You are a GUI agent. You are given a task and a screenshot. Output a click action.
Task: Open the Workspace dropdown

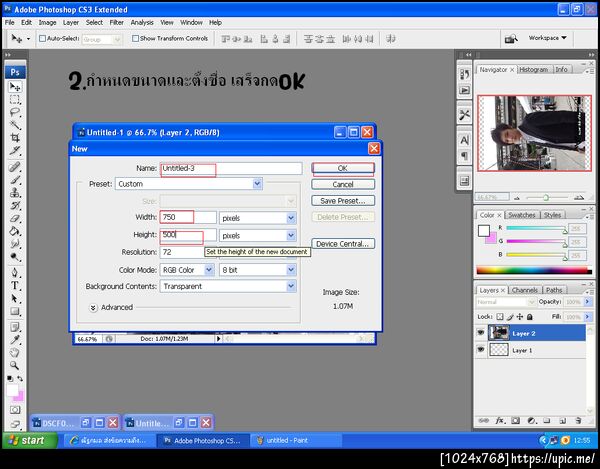tap(547, 38)
